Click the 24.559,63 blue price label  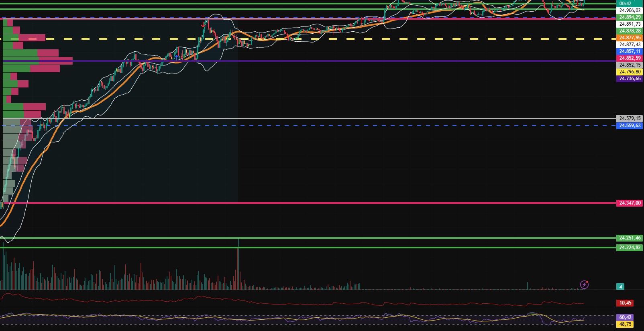630,126
